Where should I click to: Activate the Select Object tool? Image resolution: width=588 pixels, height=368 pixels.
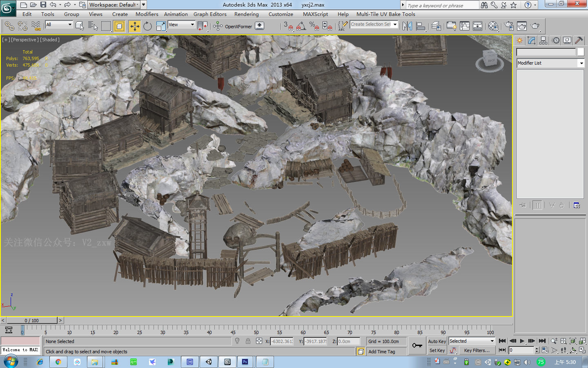click(x=80, y=26)
